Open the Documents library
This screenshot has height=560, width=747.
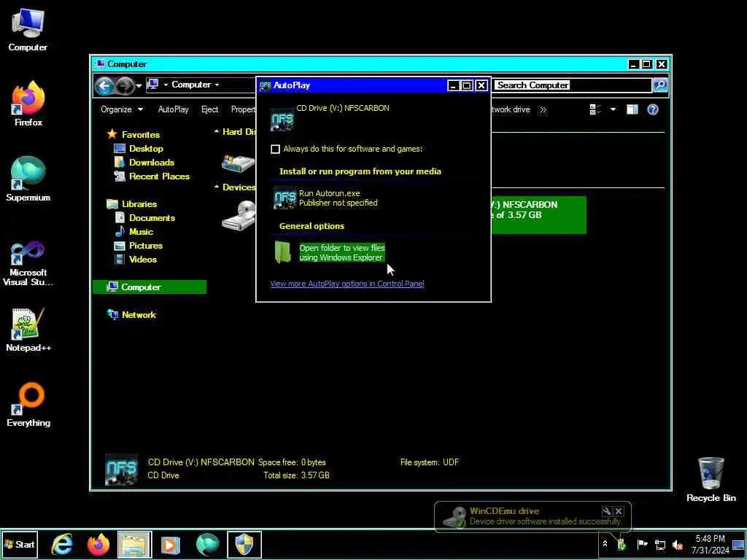pos(152,217)
